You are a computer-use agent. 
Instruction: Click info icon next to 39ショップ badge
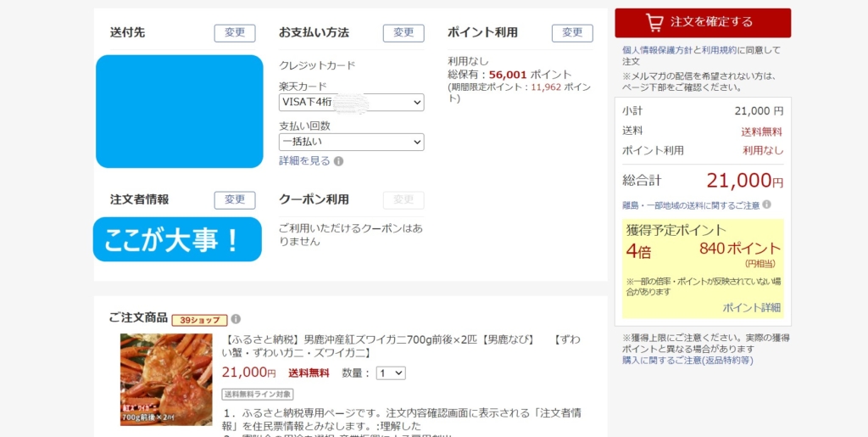(236, 319)
